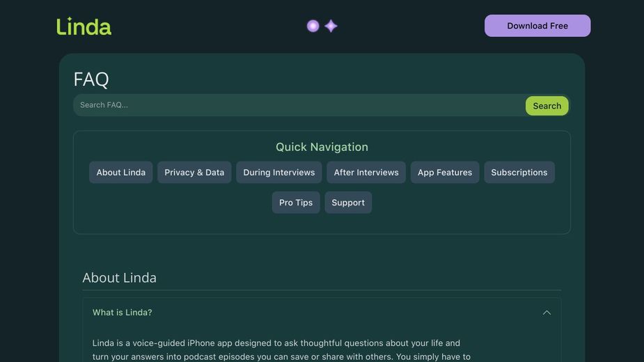Toggle the What is Linda? question
Image resolution: width=644 pixels, height=362 pixels.
(123, 313)
